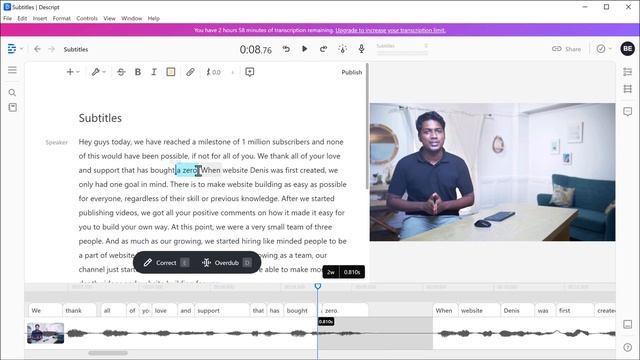Image resolution: width=640 pixels, height=360 pixels.
Task: Open the Format menu
Action: point(61,18)
